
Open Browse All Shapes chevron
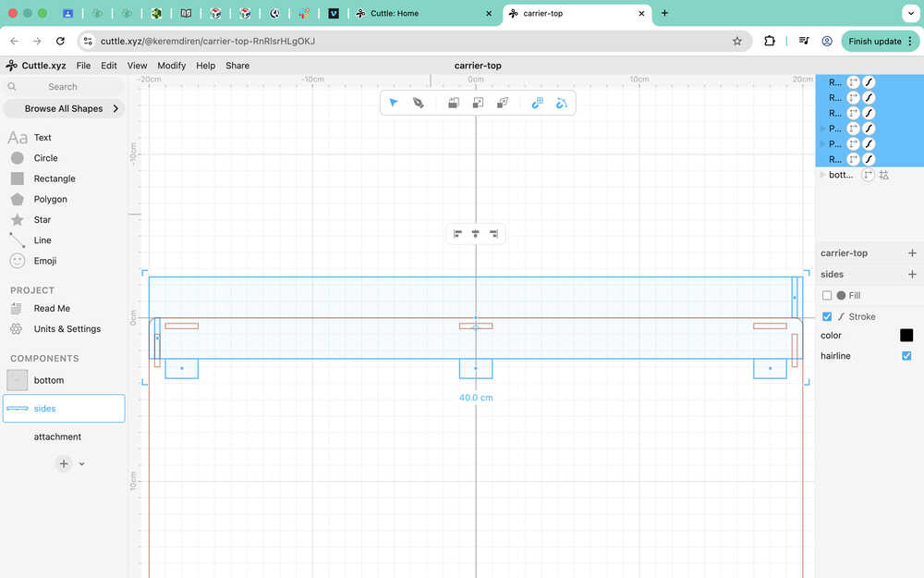(115, 108)
